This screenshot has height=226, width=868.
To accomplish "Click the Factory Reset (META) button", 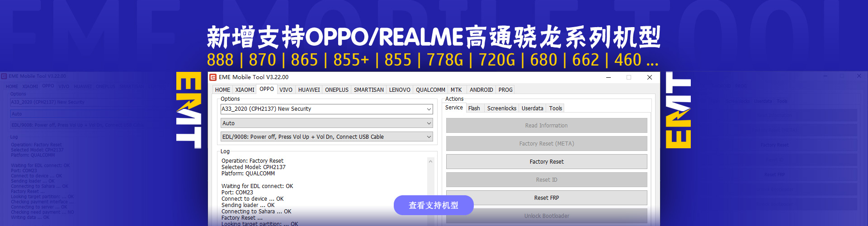I will tap(547, 144).
